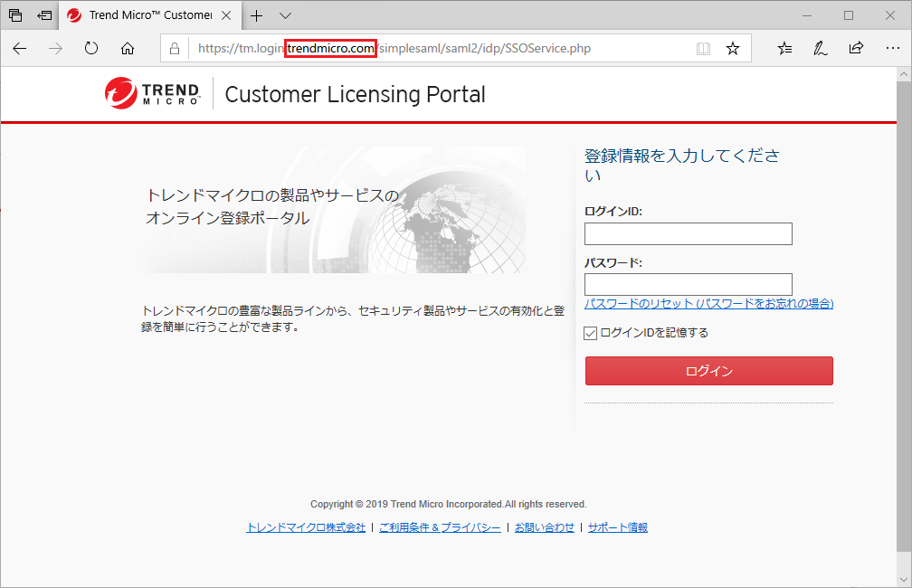This screenshot has height=588, width=912.
Task: Open the サポート情報 footer link
Action: tap(617, 527)
